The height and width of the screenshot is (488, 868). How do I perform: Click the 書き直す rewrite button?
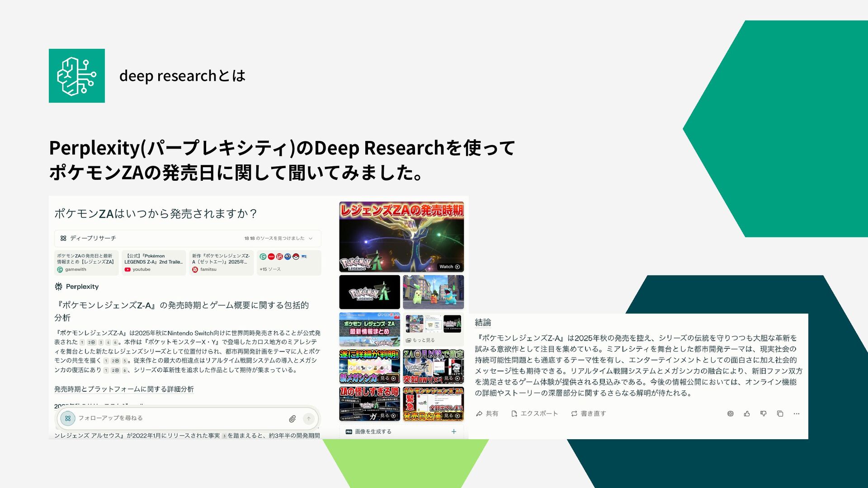pos(588,413)
